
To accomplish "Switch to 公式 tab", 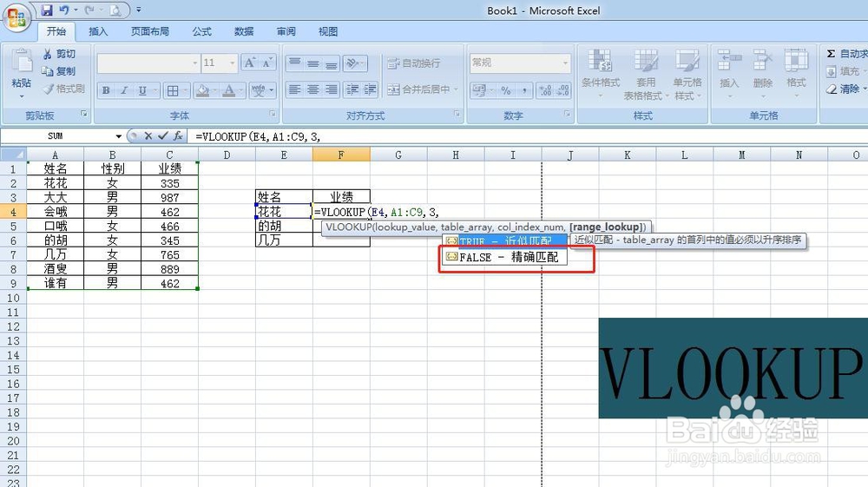I will click(202, 31).
